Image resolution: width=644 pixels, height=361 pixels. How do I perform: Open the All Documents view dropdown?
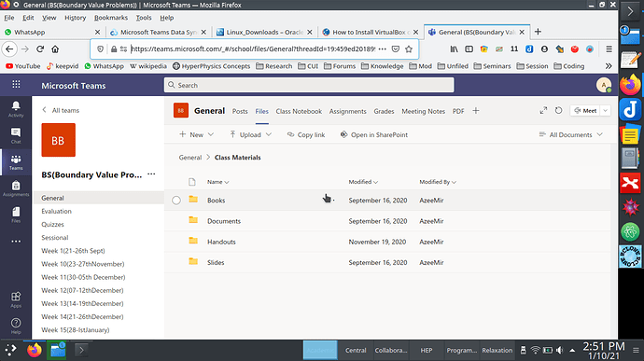[x=571, y=134]
